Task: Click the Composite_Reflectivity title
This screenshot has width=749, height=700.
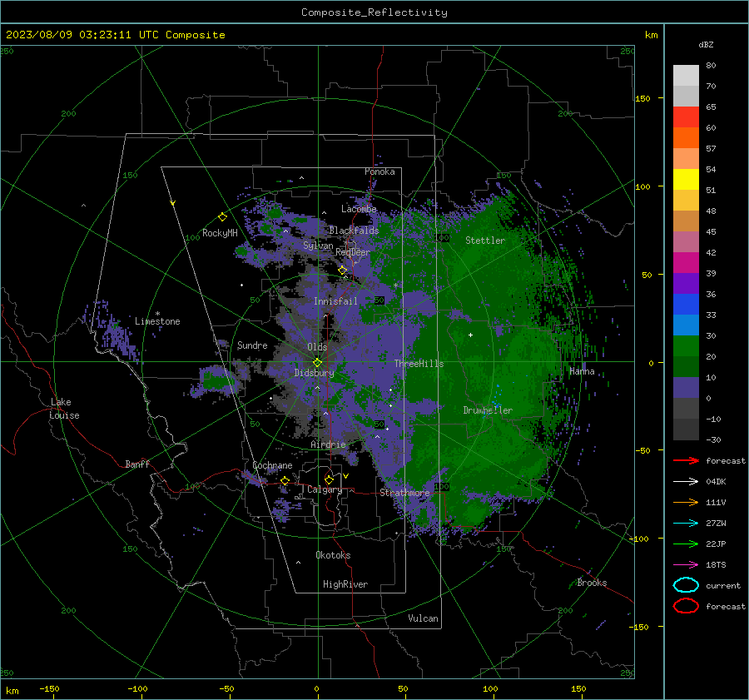Action: tap(374, 12)
